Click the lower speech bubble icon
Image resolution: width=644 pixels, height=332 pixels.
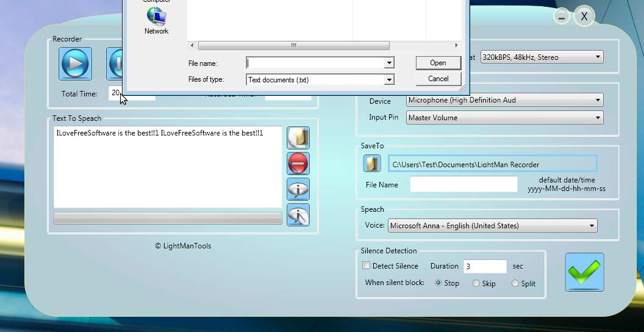298,215
